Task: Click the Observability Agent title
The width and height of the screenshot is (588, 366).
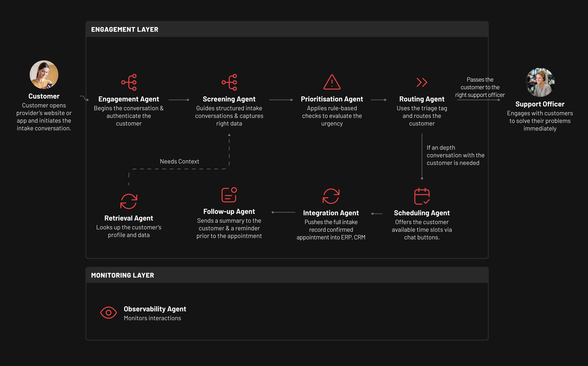Action: (155, 309)
